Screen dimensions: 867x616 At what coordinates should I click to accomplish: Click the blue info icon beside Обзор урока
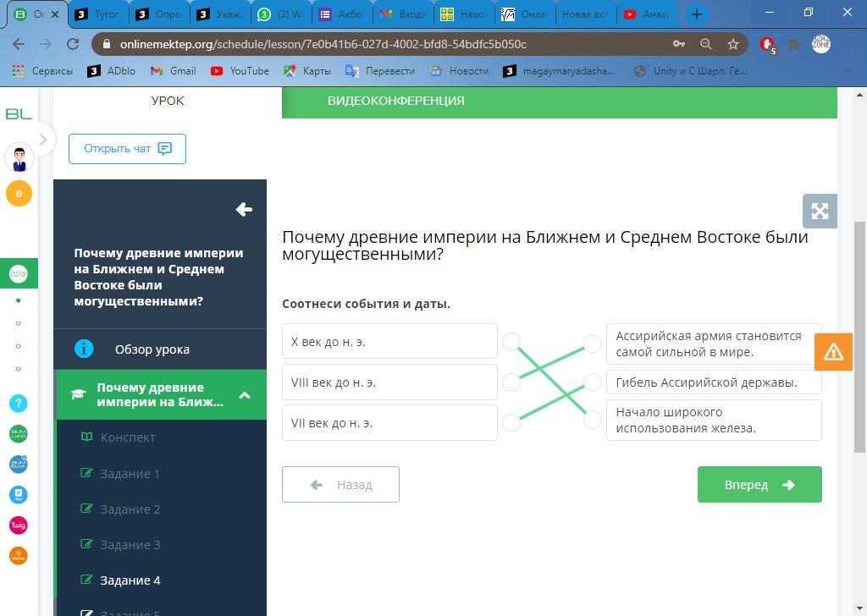[84, 349]
